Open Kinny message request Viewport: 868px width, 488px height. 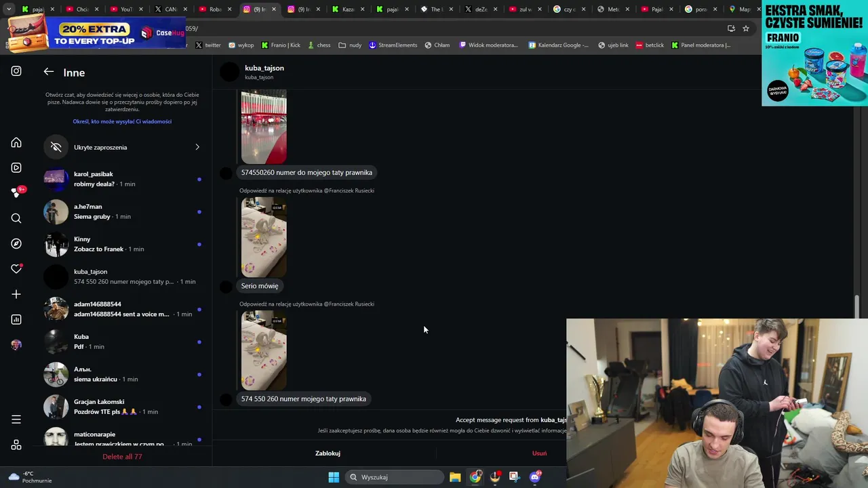tap(123, 244)
